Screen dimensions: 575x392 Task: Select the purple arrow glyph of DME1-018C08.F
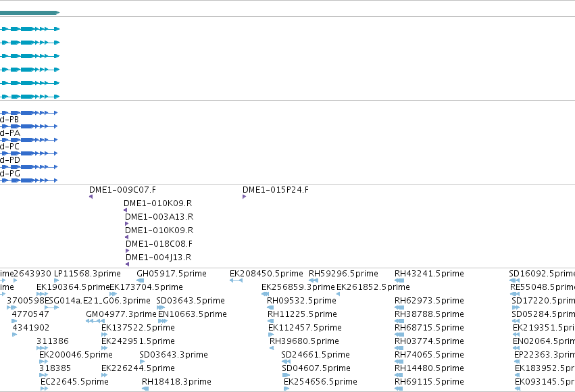point(128,251)
